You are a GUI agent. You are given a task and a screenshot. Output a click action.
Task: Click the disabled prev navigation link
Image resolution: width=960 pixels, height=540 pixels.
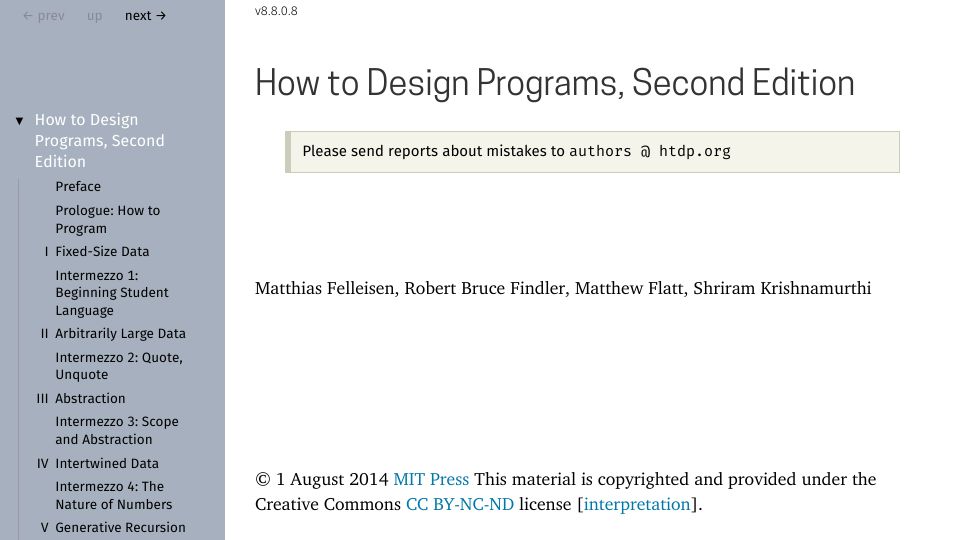coord(43,16)
